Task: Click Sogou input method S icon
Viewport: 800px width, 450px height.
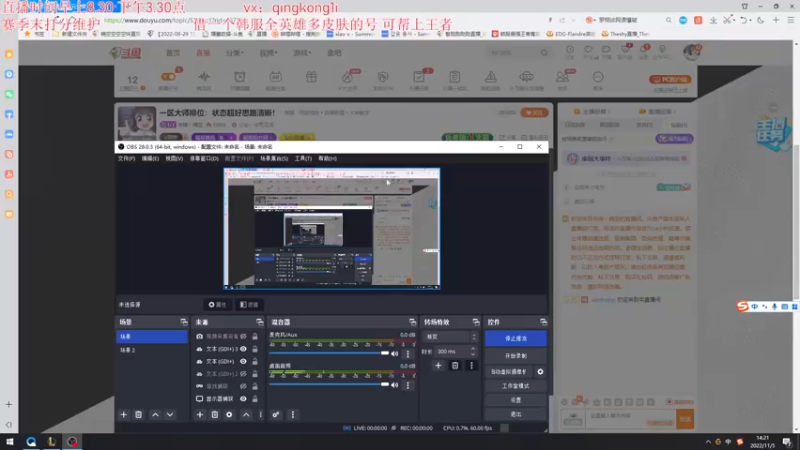Action: pyautogui.click(x=742, y=306)
